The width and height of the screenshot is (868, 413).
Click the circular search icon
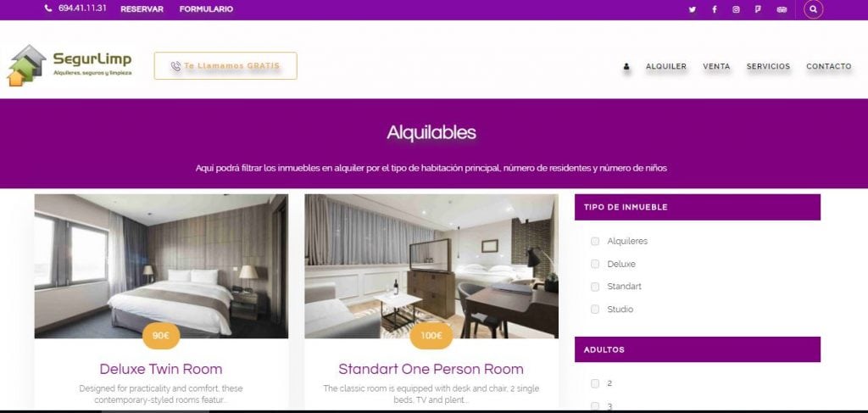813,9
